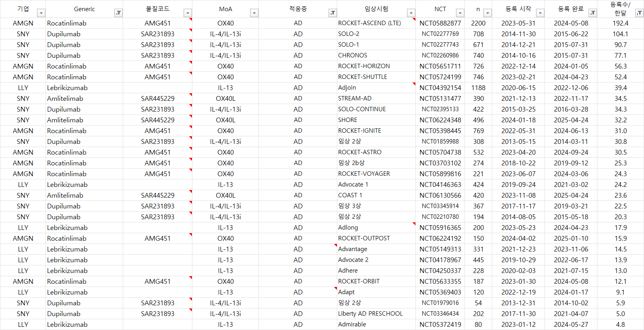Open the Generic column filter button
644x330 pixels.
click(118, 13)
